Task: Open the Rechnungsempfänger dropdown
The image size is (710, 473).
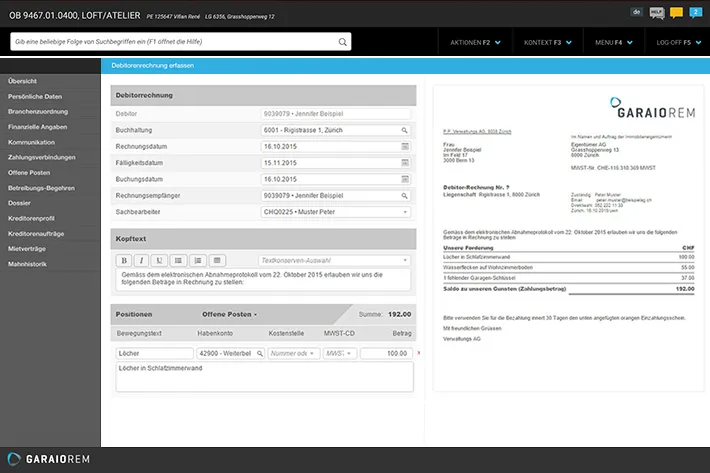Action: [405, 195]
